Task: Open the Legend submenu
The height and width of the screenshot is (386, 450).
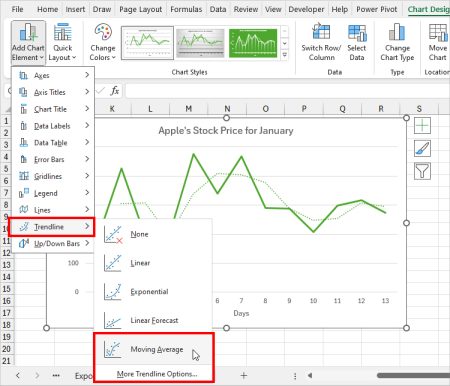Action: [x=53, y=193]
